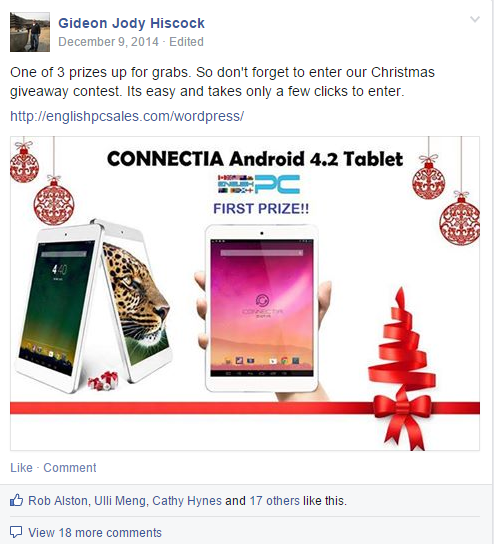Like this post

click(21, 468)
